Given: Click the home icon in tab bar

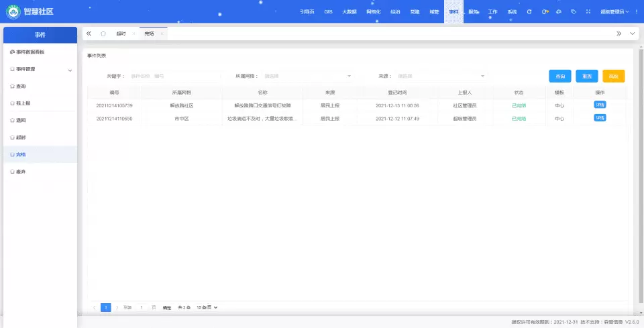Looking at the screenshot, I should click(x=103, y=34).
